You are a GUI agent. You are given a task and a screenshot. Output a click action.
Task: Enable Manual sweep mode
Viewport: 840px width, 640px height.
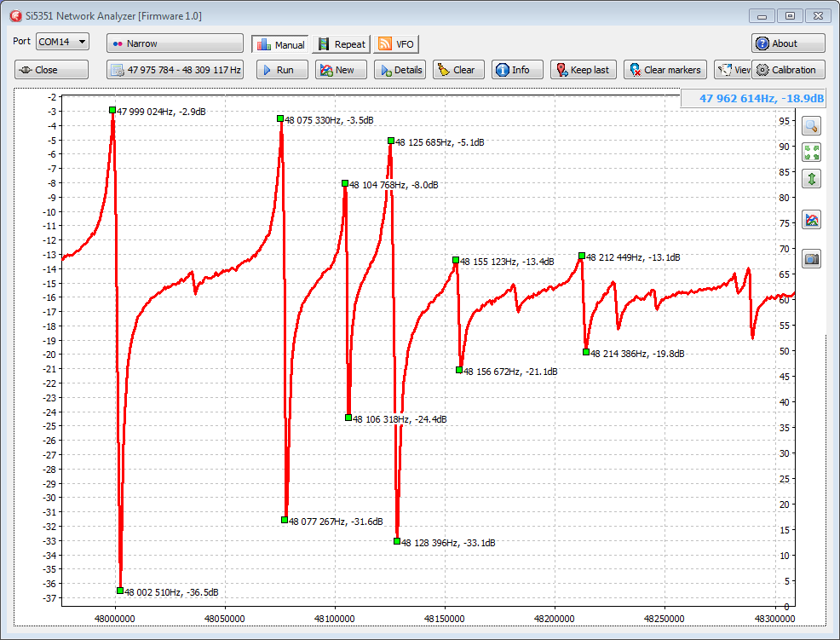279,44
